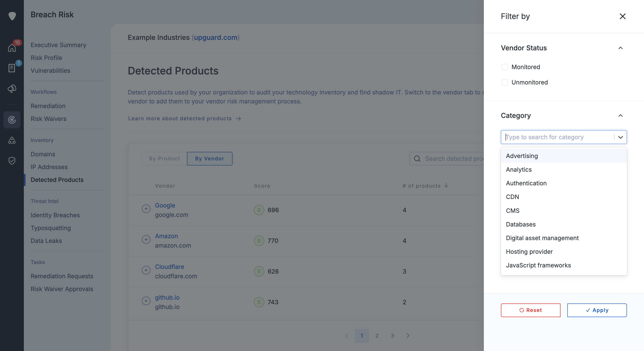Viewport: 644px width, 351px height.
Task: Click the plus icon beside github.io
Action: (x=146, y=301)
